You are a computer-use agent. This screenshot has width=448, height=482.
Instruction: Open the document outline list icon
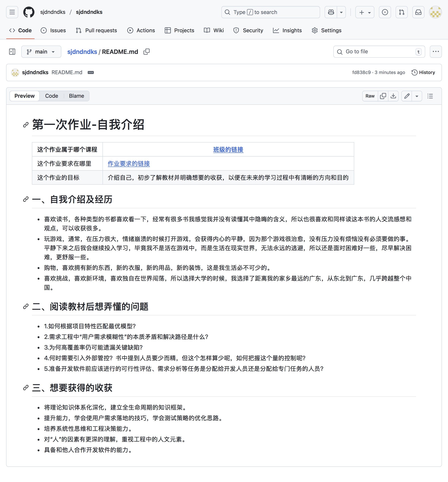pos(430,96)
